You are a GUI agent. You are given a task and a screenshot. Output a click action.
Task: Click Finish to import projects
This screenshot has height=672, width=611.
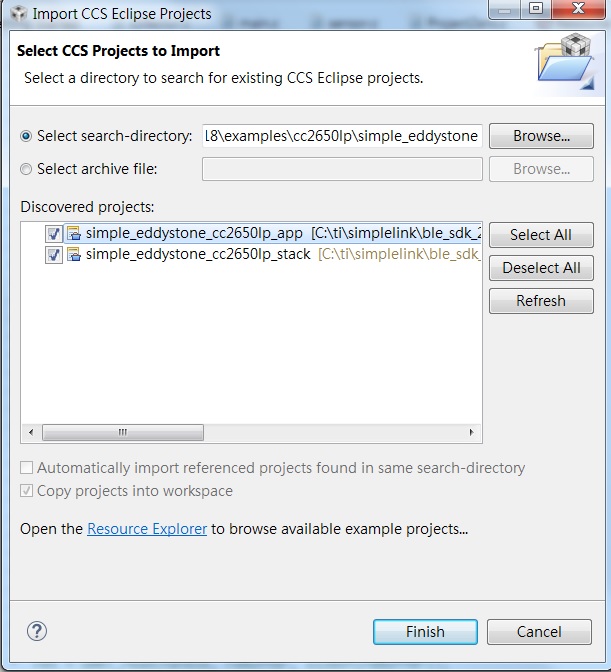coord(425,631)
